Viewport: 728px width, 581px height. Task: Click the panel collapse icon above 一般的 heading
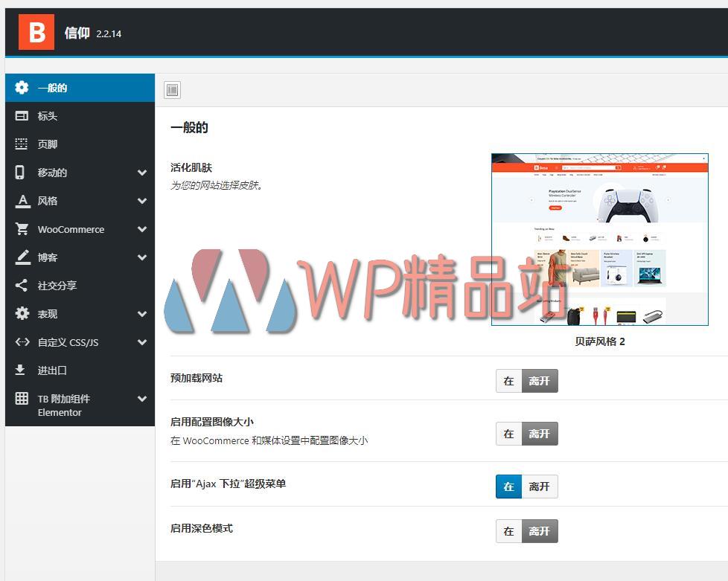pos(172,89)
